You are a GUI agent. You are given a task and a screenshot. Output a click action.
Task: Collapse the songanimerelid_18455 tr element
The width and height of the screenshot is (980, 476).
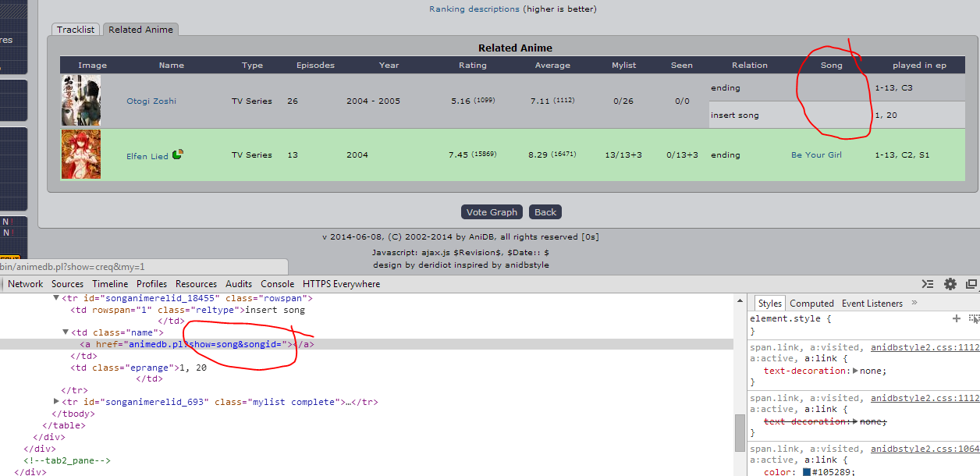coord(56,298)
